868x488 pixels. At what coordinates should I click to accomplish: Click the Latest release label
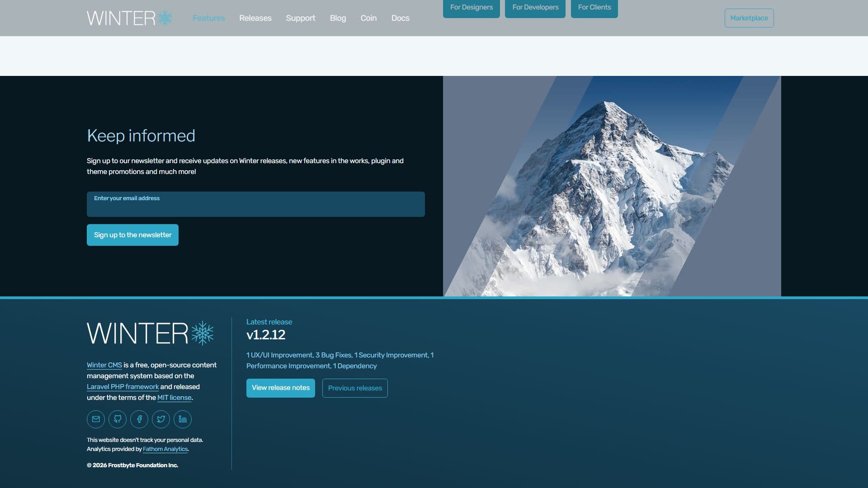click(269, 322)
